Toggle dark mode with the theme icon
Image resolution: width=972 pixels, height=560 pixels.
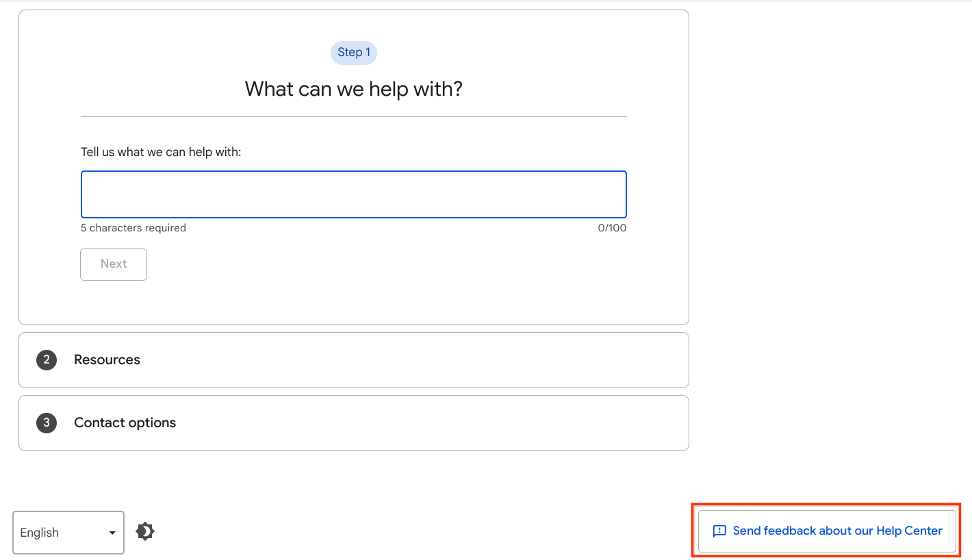click(x=144, y=530)
